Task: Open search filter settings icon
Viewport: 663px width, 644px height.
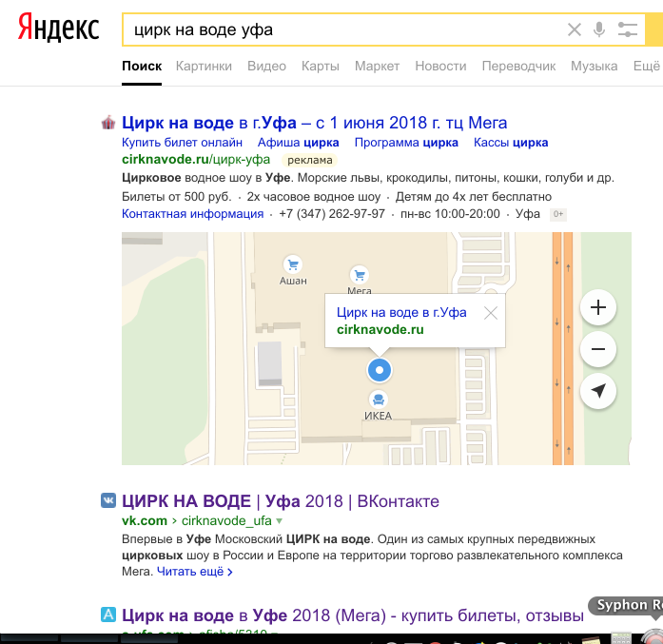Action: (628, 29)
